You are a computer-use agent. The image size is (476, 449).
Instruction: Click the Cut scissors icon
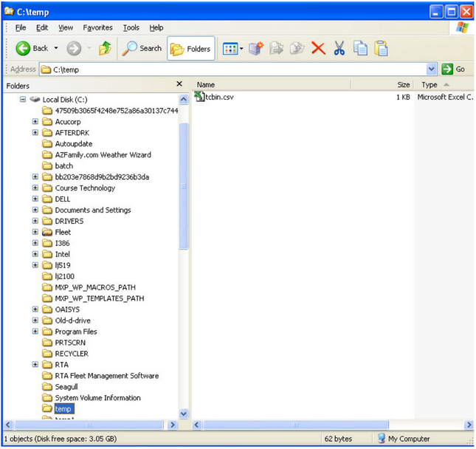point(339,49)
